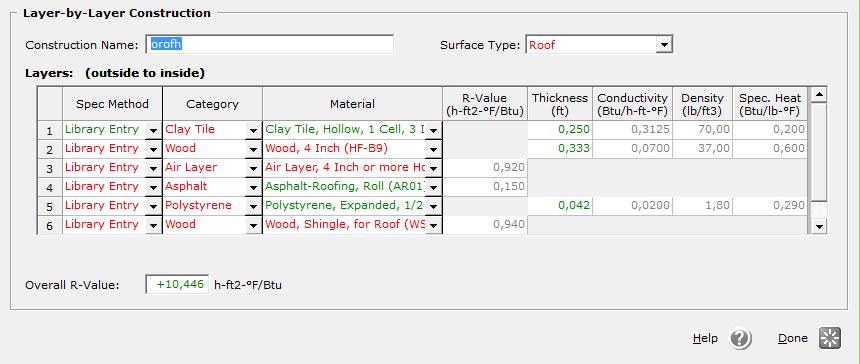Edit the Construction Name field
This screenshot has width=860, height=364.
coord(269,44)
